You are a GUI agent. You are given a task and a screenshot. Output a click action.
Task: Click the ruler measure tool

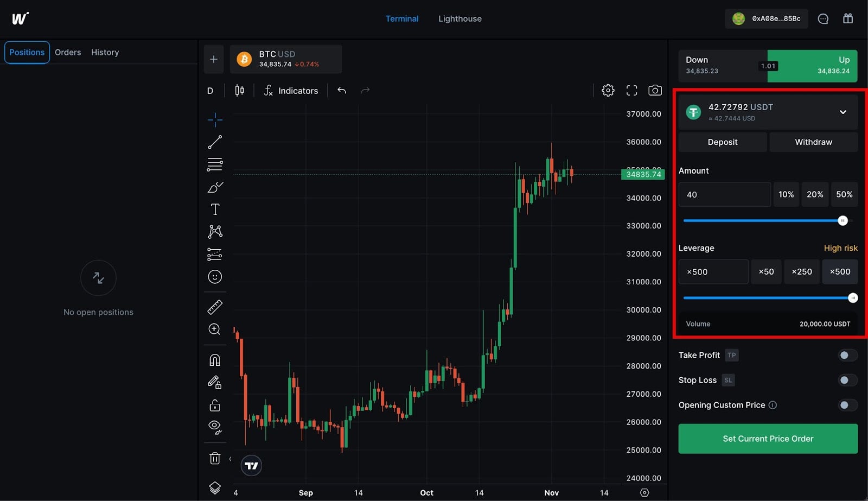point(215,307)
